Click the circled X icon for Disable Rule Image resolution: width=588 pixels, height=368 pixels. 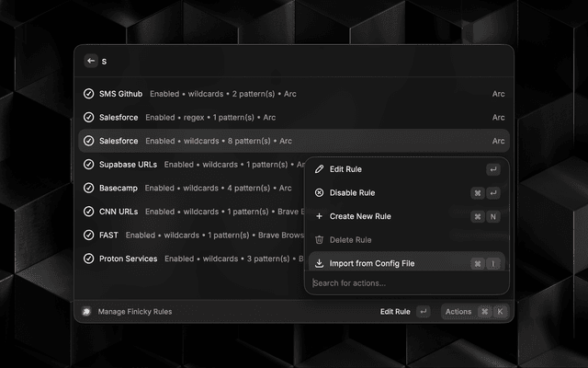319,192
